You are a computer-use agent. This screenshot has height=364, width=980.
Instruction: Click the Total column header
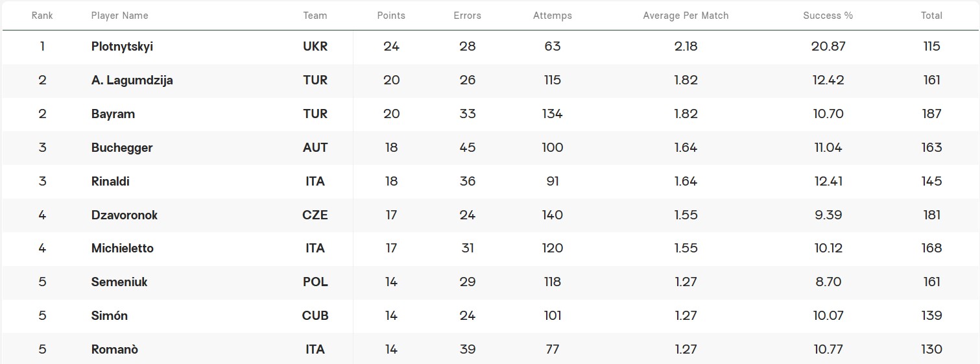point(932,16)
